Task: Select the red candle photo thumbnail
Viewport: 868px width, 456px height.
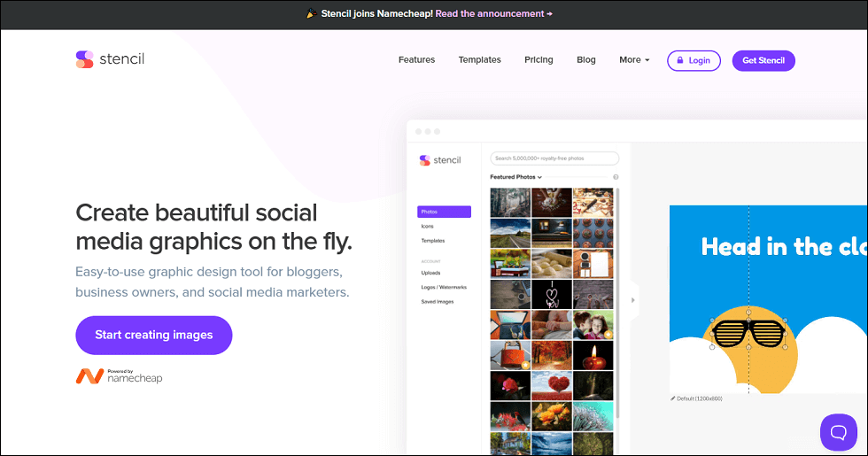Action: pyautogui.click(x=593, y=355)
